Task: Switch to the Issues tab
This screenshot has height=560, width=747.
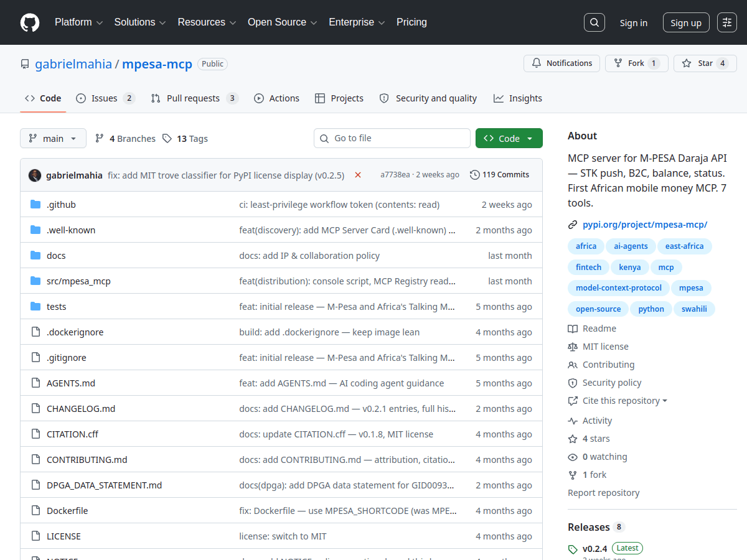Action: (105, 98)
